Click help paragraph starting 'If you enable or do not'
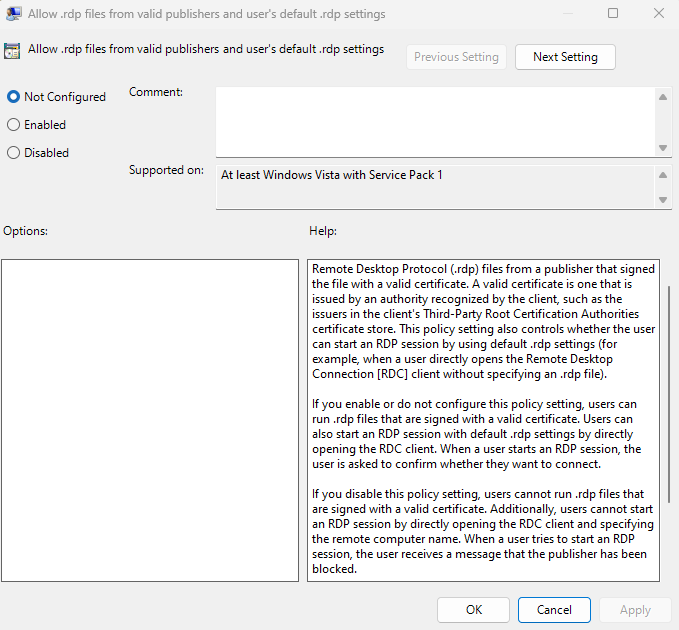The width and height of the screenshot is (679, 630). pos(476,434)
